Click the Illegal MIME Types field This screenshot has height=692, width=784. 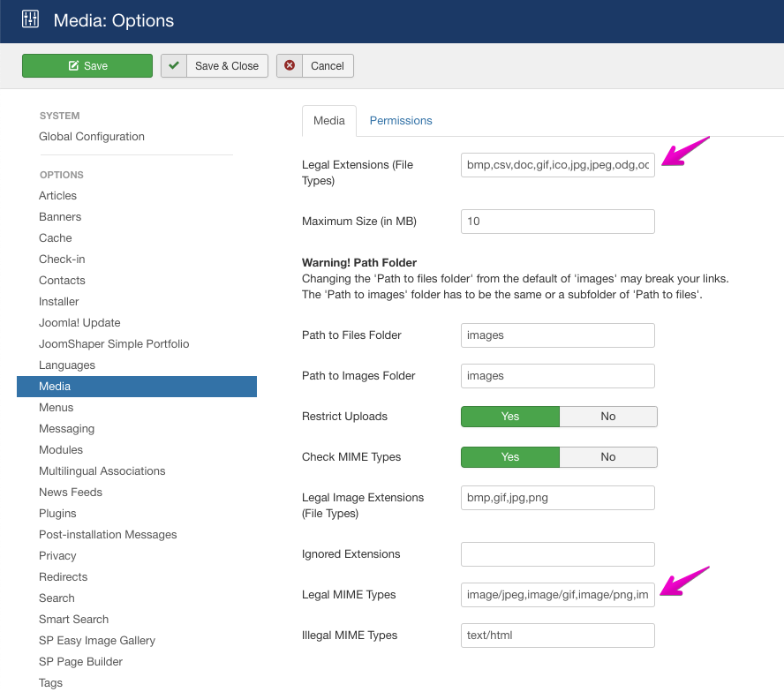[557, 636]
